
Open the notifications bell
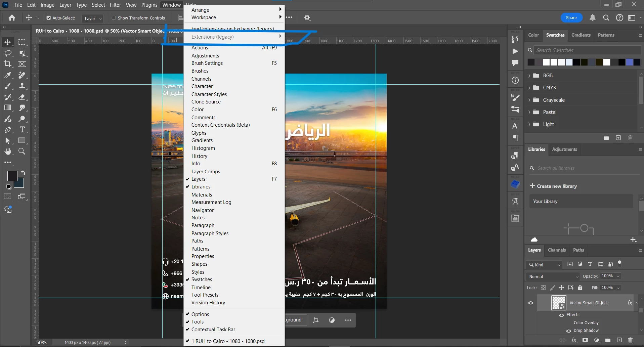click(593, 18)
